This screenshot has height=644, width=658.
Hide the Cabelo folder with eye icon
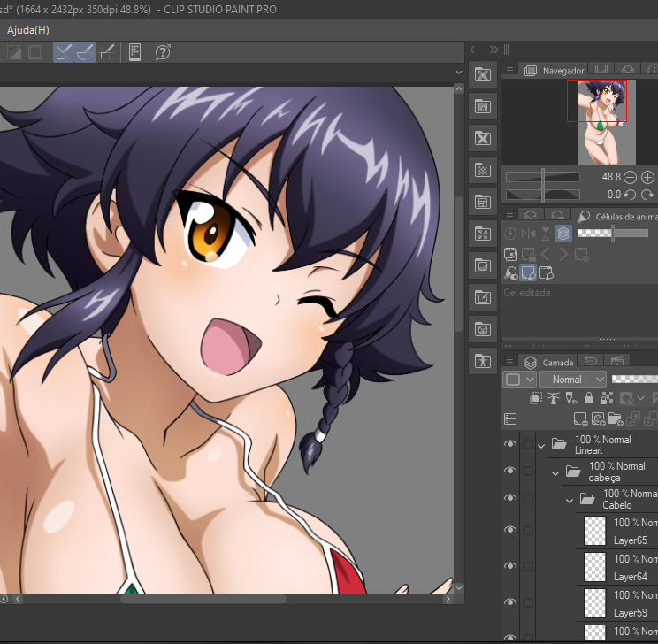point(510,498)
